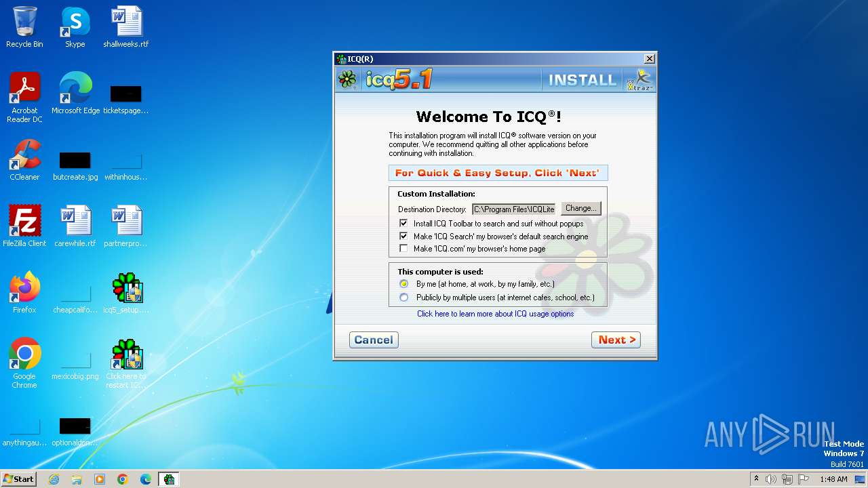868x488 pixels.
Task: Launch the Microsoft Edge desktop shortcut
Action: click(x=75, y=94)
